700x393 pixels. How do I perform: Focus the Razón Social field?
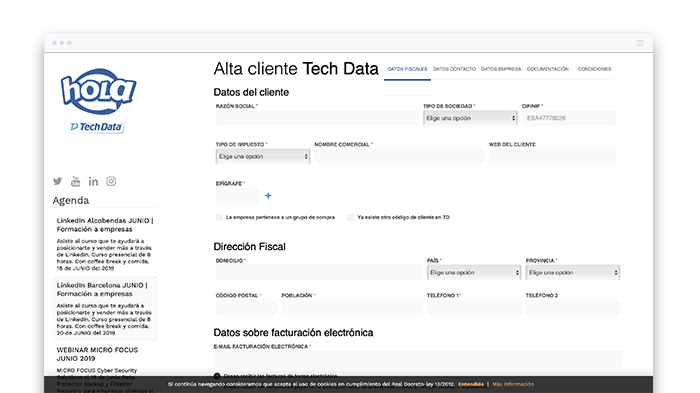317,118
